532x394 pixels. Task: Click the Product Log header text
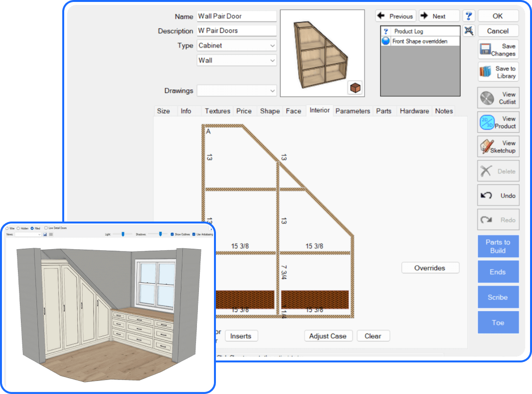coord(409,31)
